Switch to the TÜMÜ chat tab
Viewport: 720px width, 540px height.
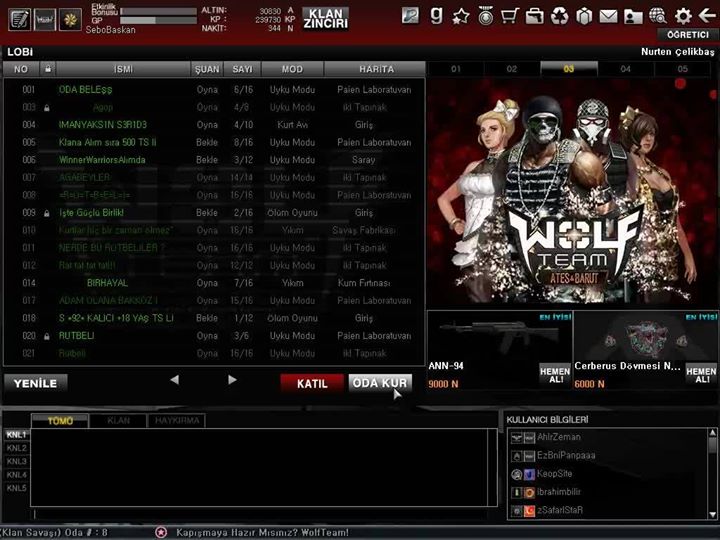(60, 421)
